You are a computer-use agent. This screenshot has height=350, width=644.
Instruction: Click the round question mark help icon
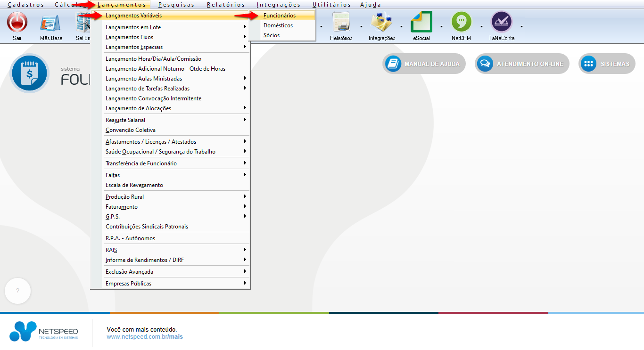click(17, 291)
